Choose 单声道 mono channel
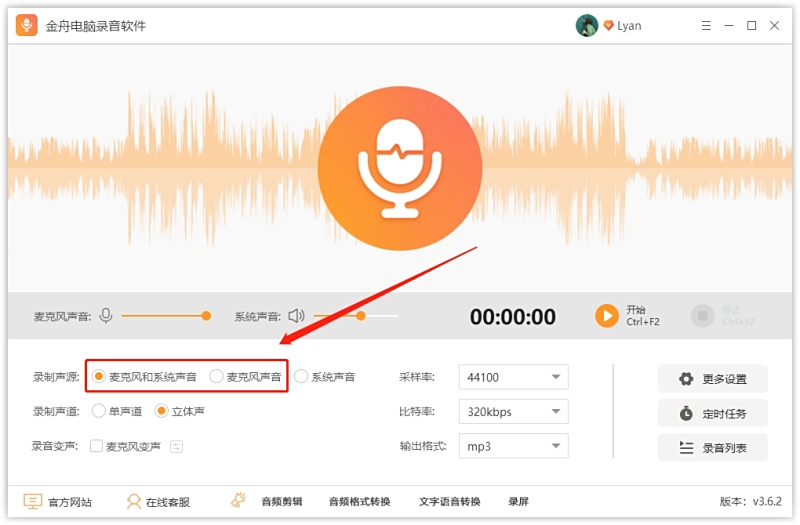The image size is (800, 525). 99,411
